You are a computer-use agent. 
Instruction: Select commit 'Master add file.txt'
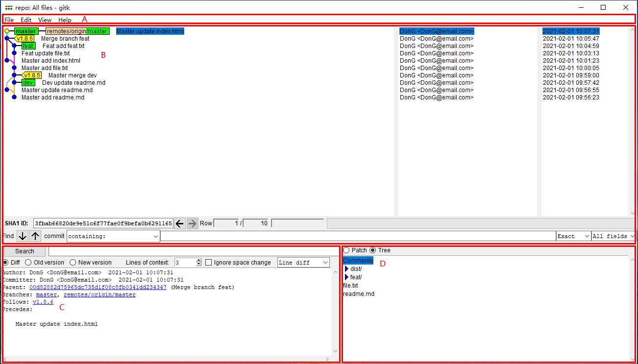tap(45, 68)
